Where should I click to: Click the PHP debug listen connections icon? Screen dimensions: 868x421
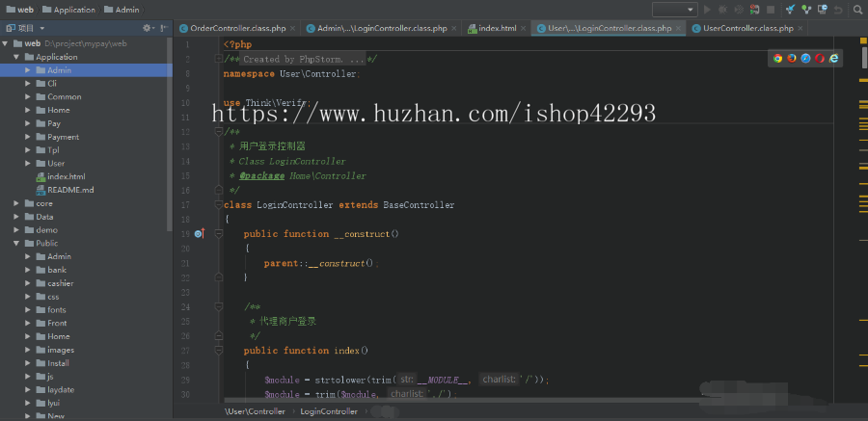click(754, 10)
